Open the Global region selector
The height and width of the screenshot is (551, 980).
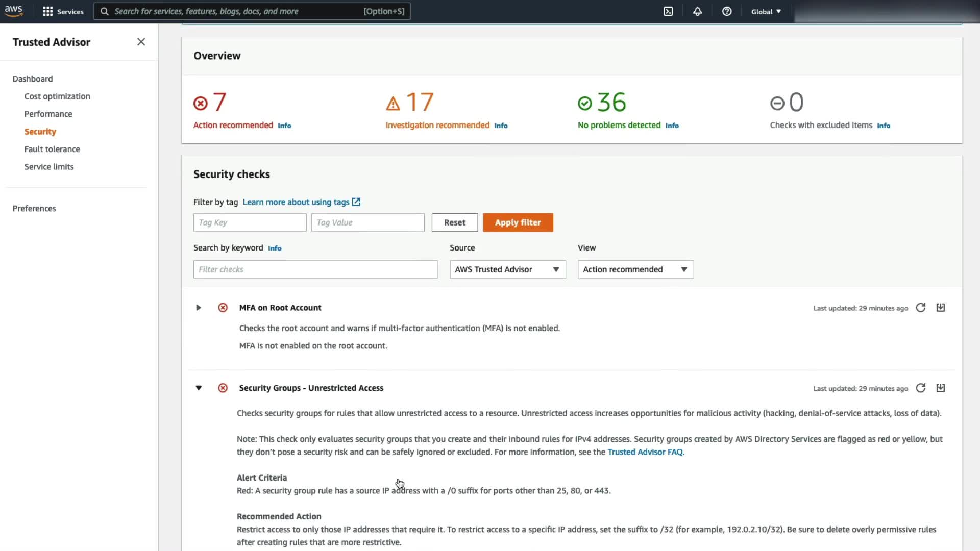pos(766,11)
